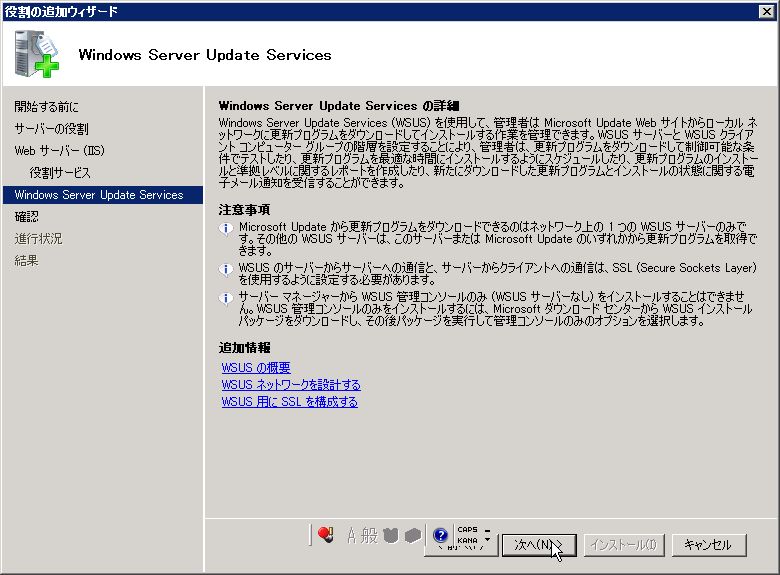The width and height of the screenshot is (780, 575).
Task: Click the language bar drag handle
Action: [310, 535]
